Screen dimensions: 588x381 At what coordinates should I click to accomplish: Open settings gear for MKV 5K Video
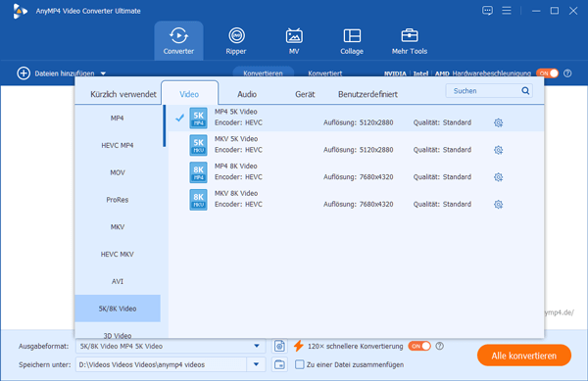tap(498, 150)
